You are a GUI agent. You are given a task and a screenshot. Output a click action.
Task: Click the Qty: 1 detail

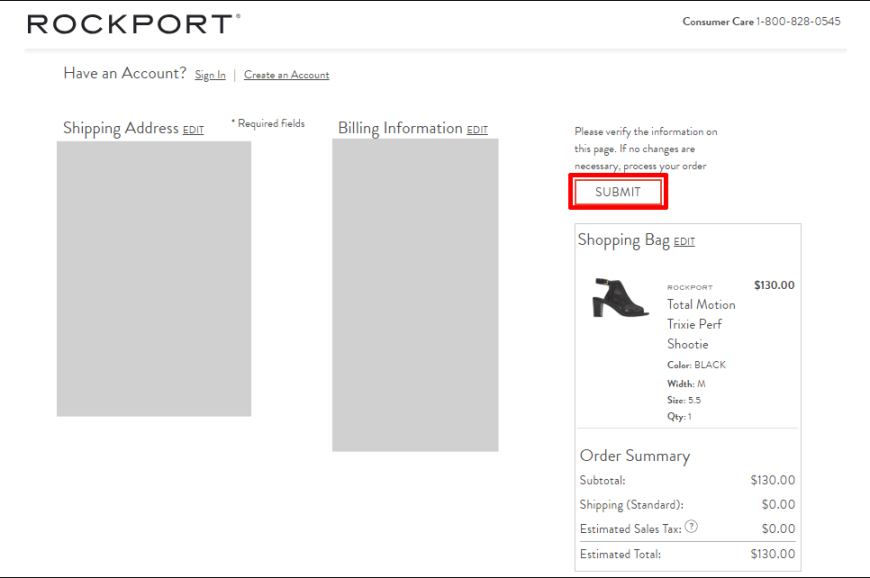tap(679, 417)
